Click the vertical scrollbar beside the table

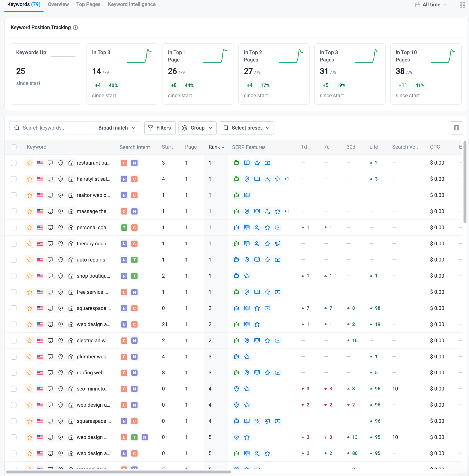point(465,182)
